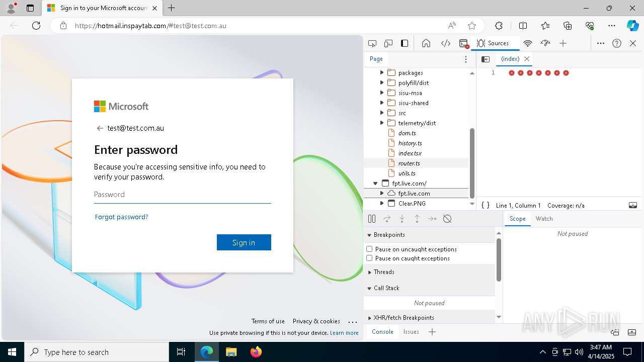
Task: Collapse the Breakpoints section
Action: 369,235
